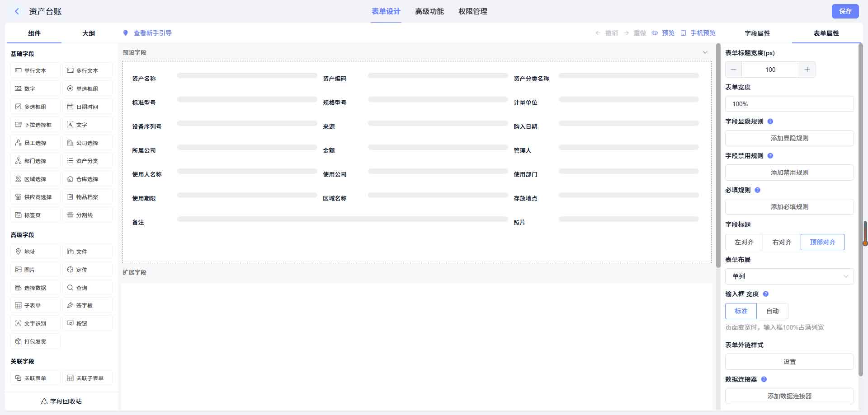Pick the 仓库选择 component
This screenshot has width=868, height=415.
(88, 179)
